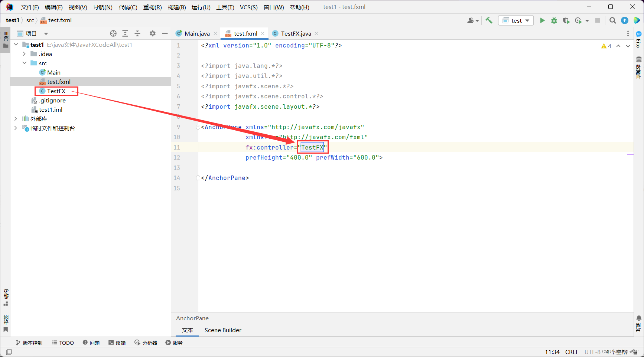Open project view mode dropdown
Image resolution: width=644 pixels, height=357 pixels.
46,33
